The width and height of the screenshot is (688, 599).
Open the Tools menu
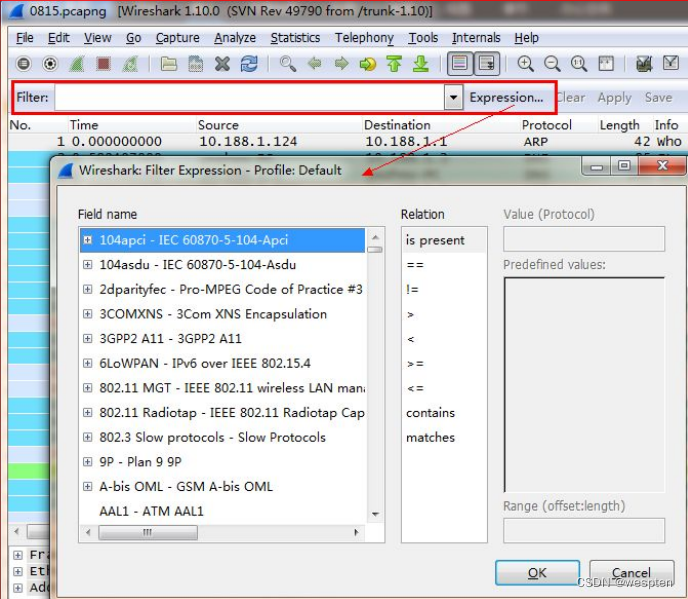pos(423,38)
